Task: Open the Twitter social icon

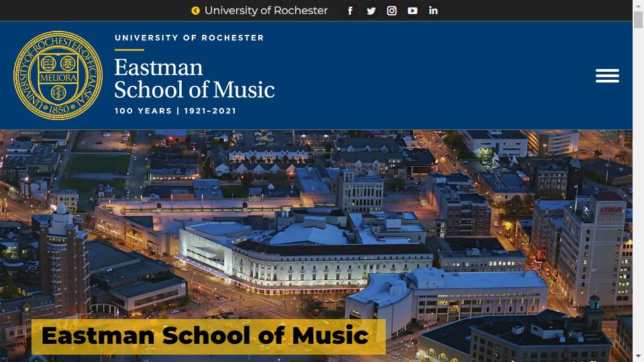Action: pyautogui.click(x=371, y=11)
